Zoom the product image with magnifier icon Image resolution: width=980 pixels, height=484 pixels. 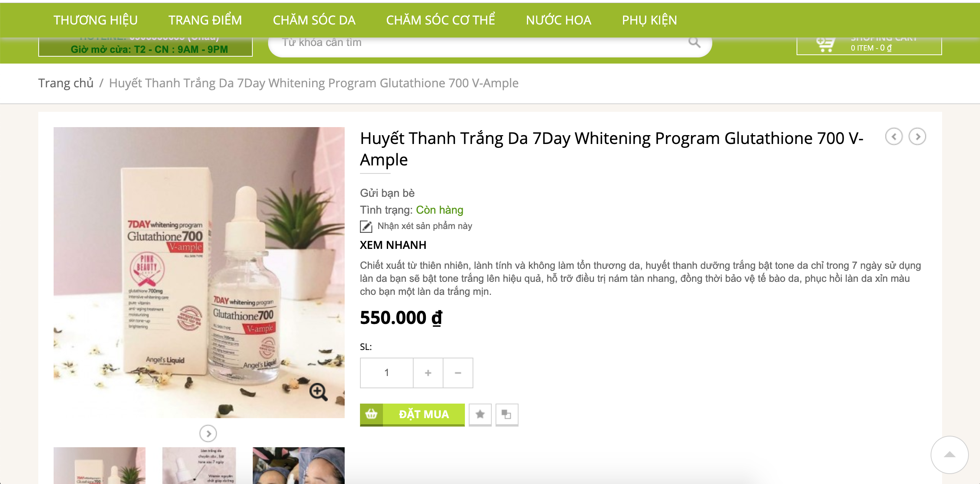click(x=318, y=392)
